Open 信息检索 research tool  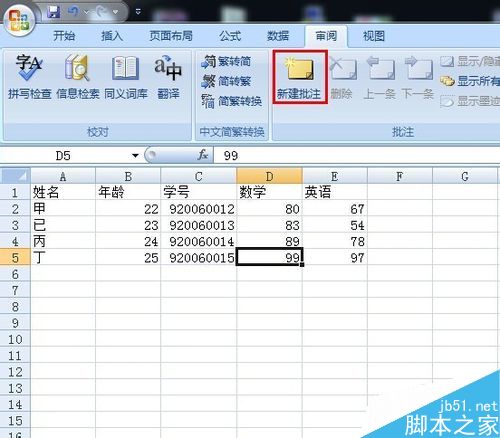click(x=78, y=77)
